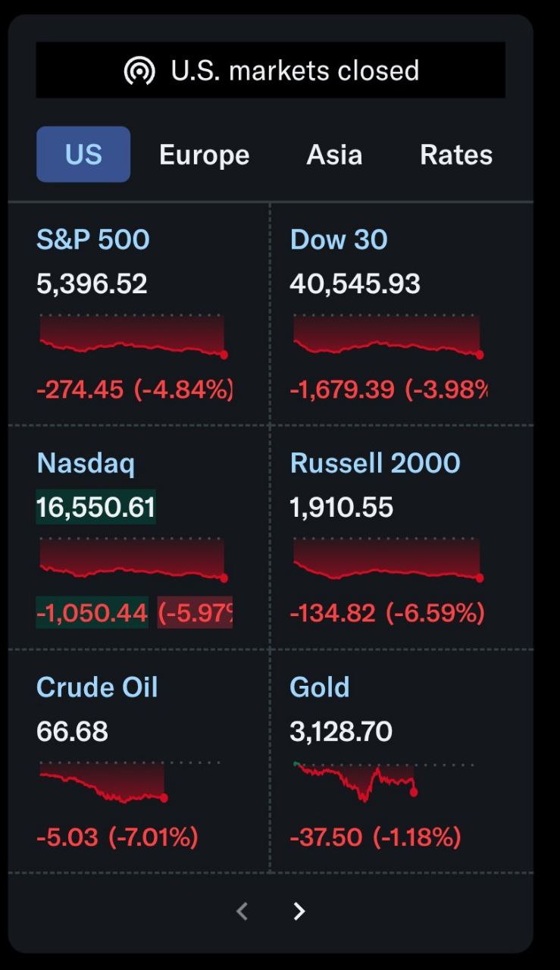Click the live broadcast markets status icon

(139, 71)
